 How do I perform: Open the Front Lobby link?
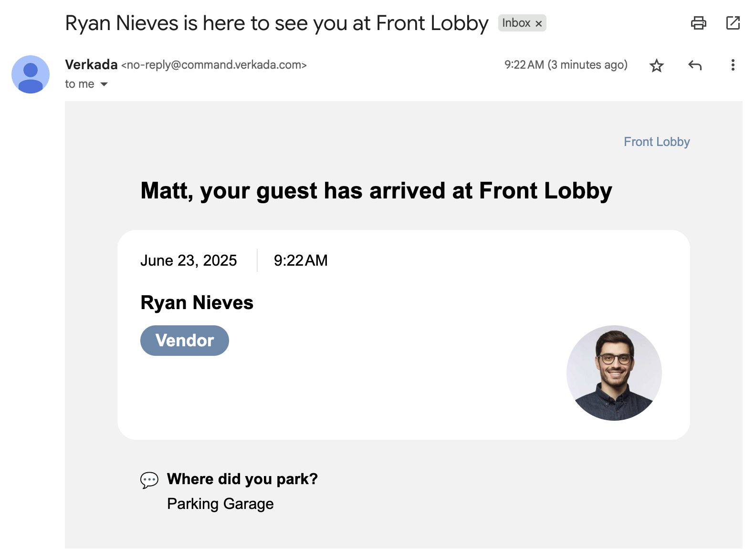point(657,142)
